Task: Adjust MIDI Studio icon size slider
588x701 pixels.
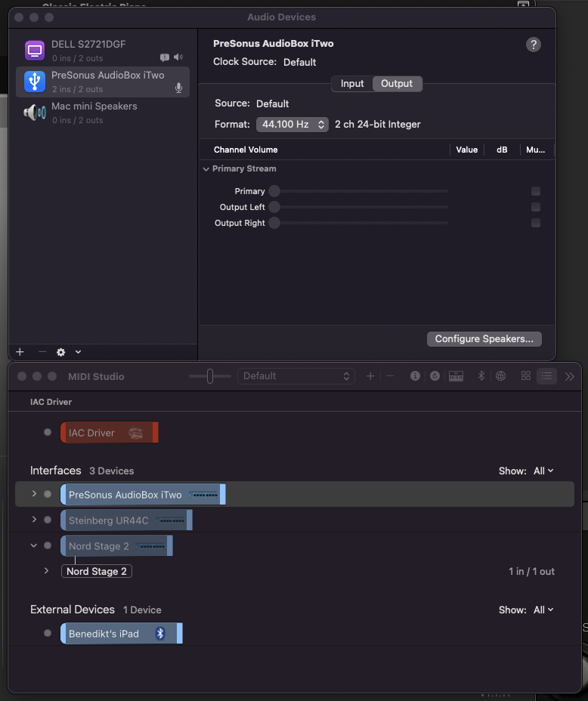Action: (x=209, y=376)
